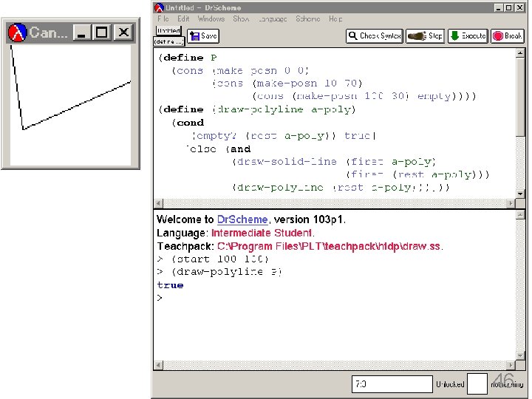Image resolution: width=532 pixels, height=399 pixels.
Task: Open the Show menu
Action: coord(241,18)
